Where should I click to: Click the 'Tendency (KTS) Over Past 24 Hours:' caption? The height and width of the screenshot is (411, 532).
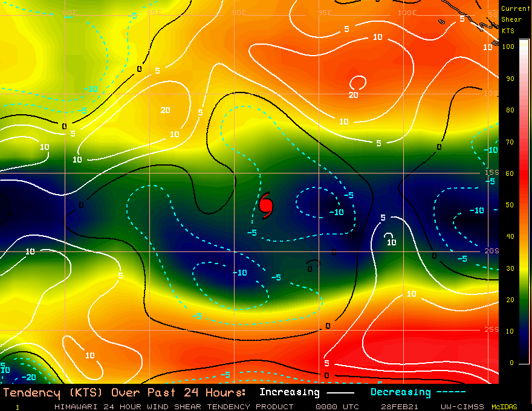point(124,393)
